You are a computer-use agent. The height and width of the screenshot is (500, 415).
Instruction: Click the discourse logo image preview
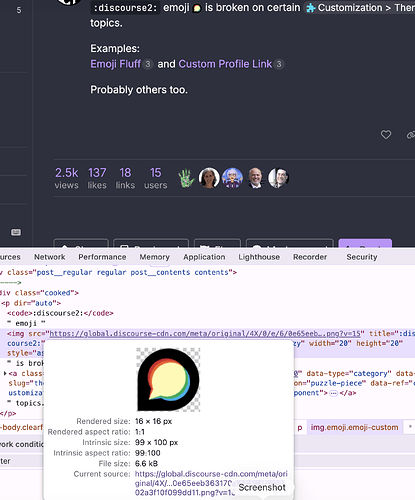click(x=168, y=380)
